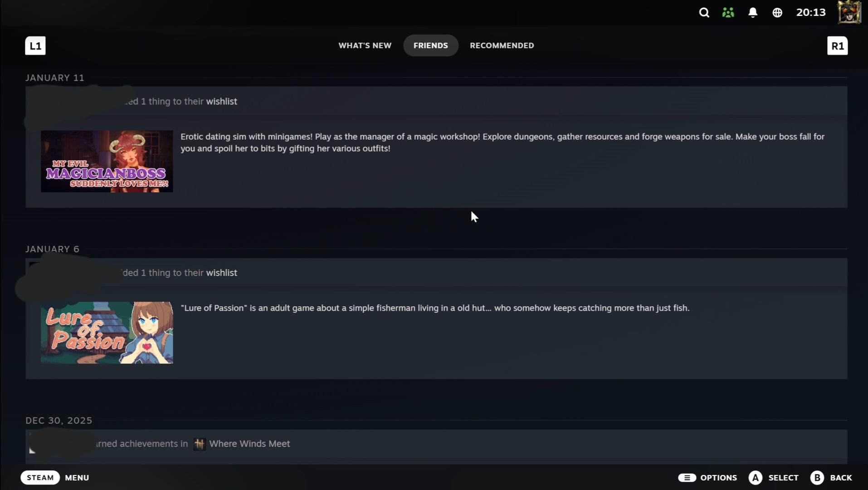Screen dimensions: 868x490
Task: Open the Where Winds Meet title link
Action: click(249, 444)
